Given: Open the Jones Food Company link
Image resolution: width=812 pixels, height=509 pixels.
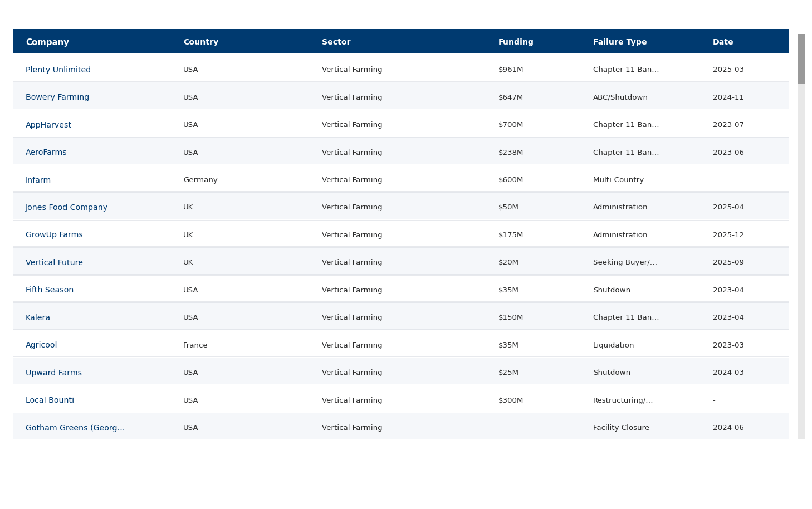Looking at the screenshot, I should pyautogui.click(x=66, y=207).
